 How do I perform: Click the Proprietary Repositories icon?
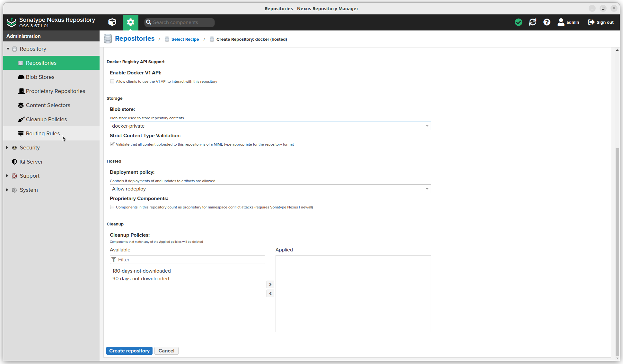click(x=21, y=91)
